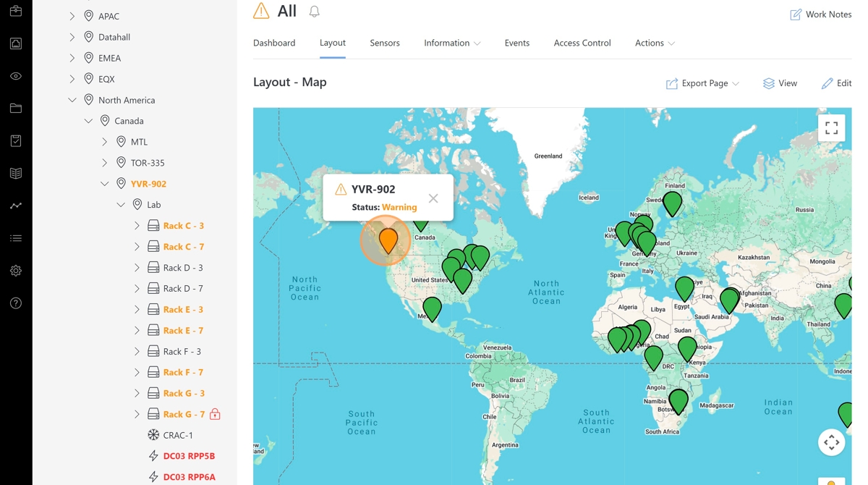
Task: Switch to the Sensors tab
Action: [x=385, y=43]
